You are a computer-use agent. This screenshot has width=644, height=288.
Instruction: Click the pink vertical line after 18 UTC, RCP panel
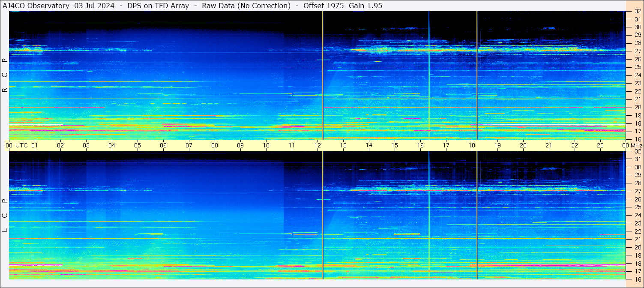click(x=477, y=75)
